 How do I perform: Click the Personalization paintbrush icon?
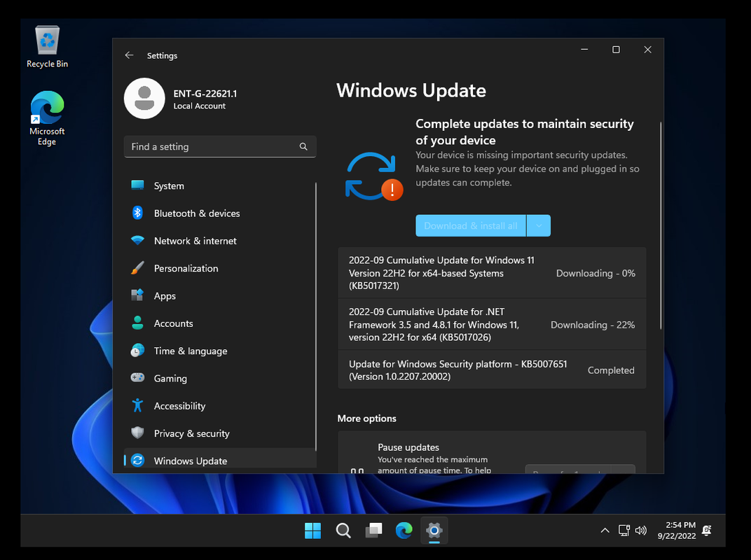137,268
